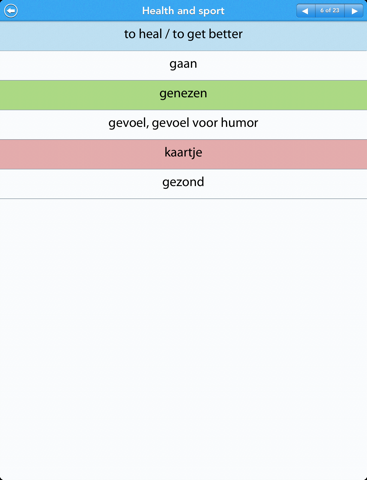Viewport: 367px width, 480px height.
Task: Go to the previous question arrow
Action: (305, 11)
